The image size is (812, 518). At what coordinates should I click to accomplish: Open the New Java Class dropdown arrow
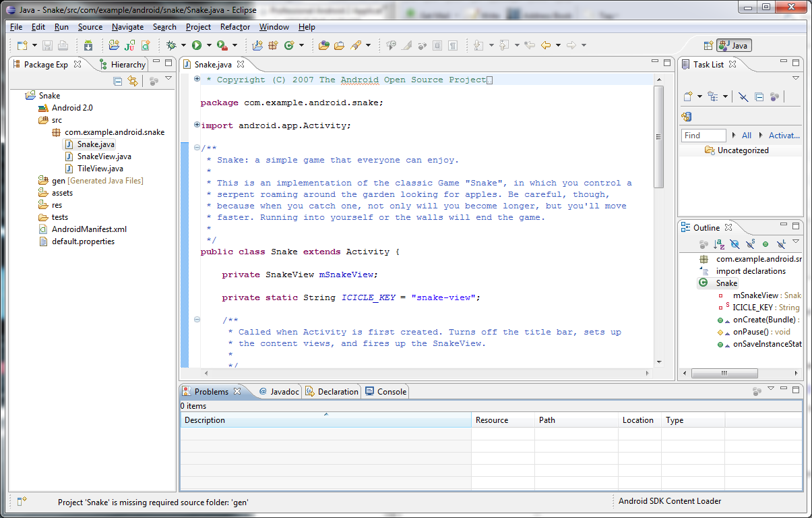(x=301, y=45)
